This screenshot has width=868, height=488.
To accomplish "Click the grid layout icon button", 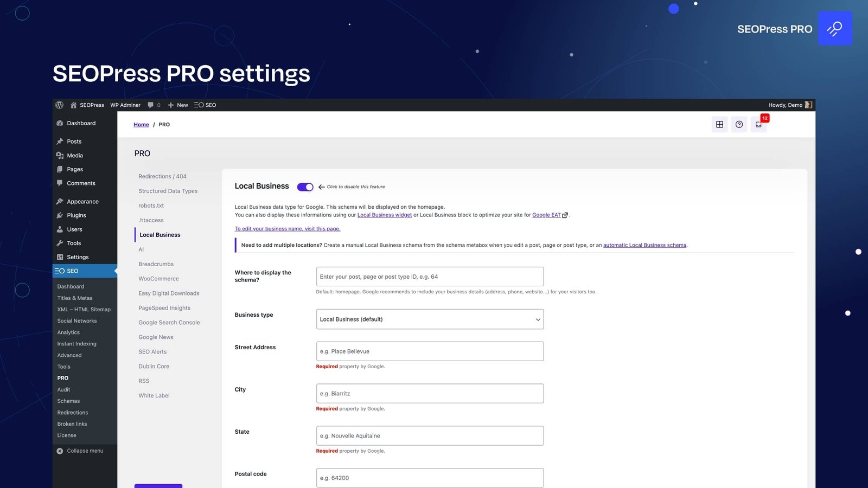I will [x=719, y=125].
